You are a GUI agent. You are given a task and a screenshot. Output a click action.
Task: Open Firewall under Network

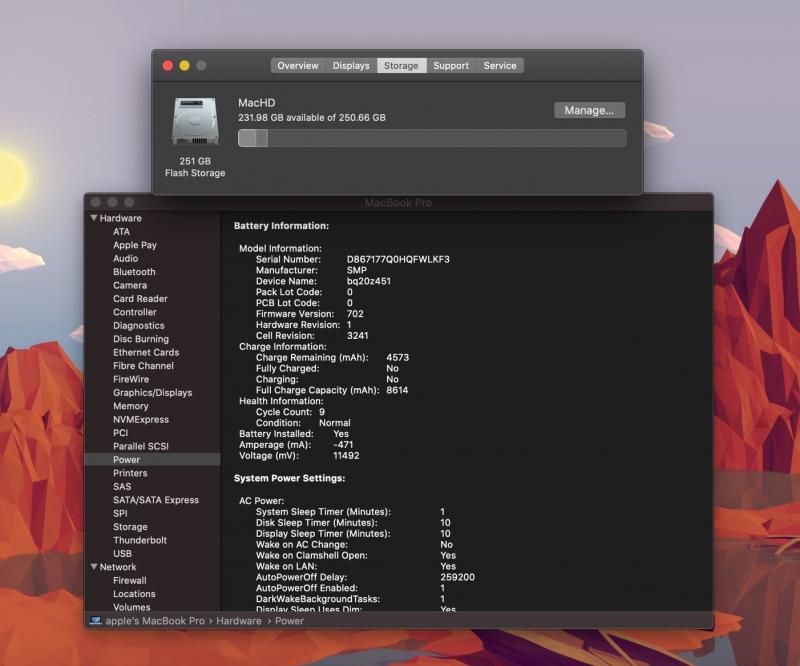(x=130, y=580)
